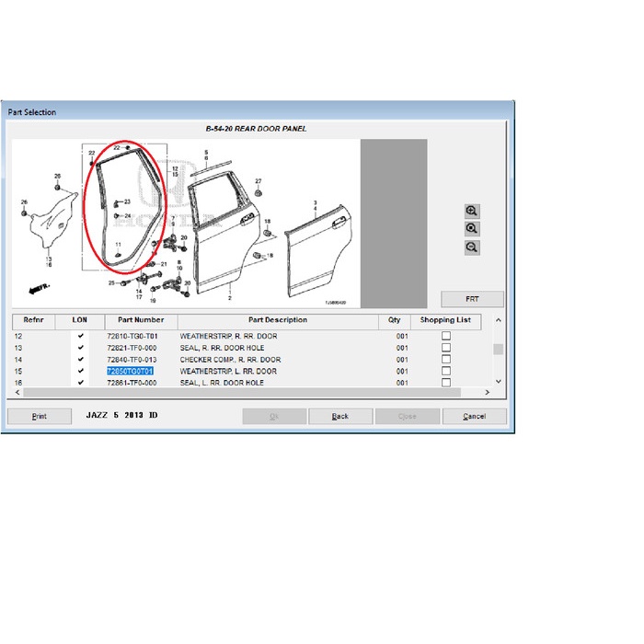Image resolution: width=644 pixels, height=644 pixels.
Task: Enable Shopping List checkbox for Refnr 15
Action: tap(446, 371)
